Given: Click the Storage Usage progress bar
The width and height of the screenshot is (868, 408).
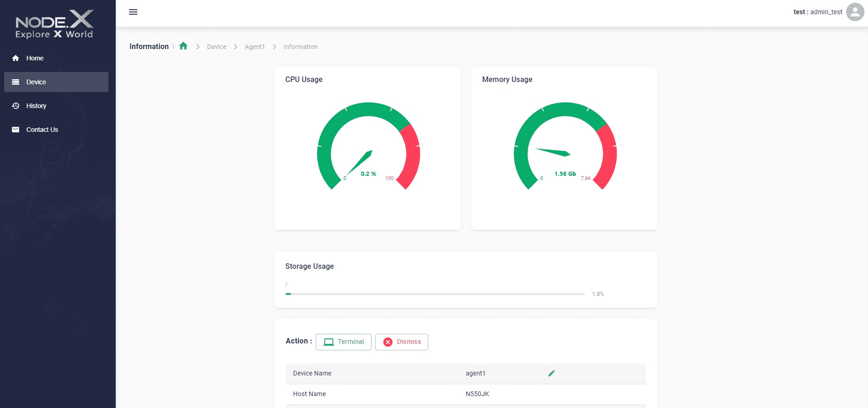Looking at the screenshot, I should click(x=435, y=294).
